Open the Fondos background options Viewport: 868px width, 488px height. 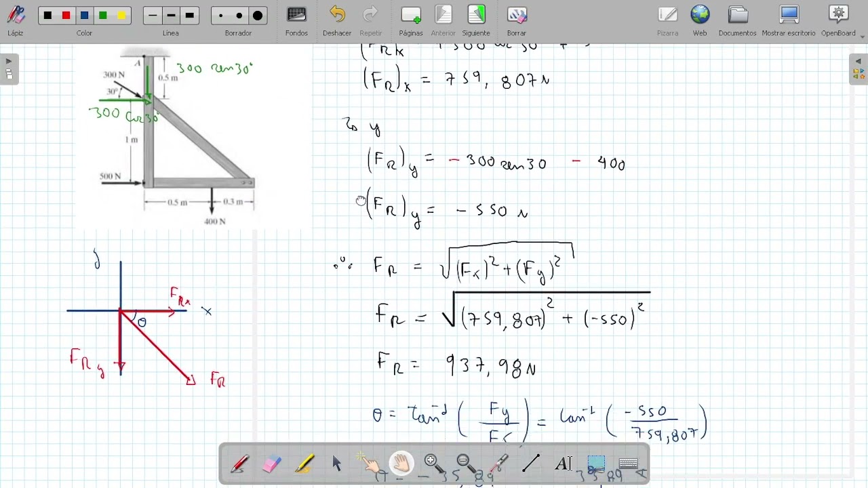click(x=296, y=20)
